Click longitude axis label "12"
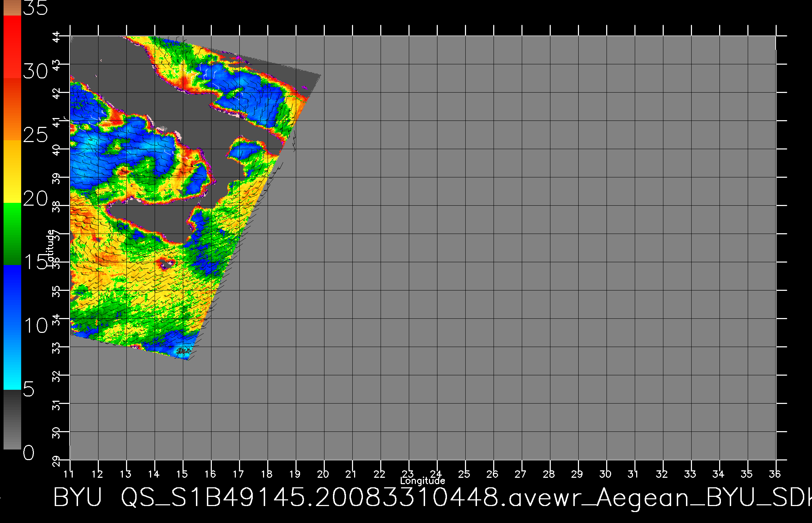Viewport: 812px width, 523px height. (x=97, y=474)
